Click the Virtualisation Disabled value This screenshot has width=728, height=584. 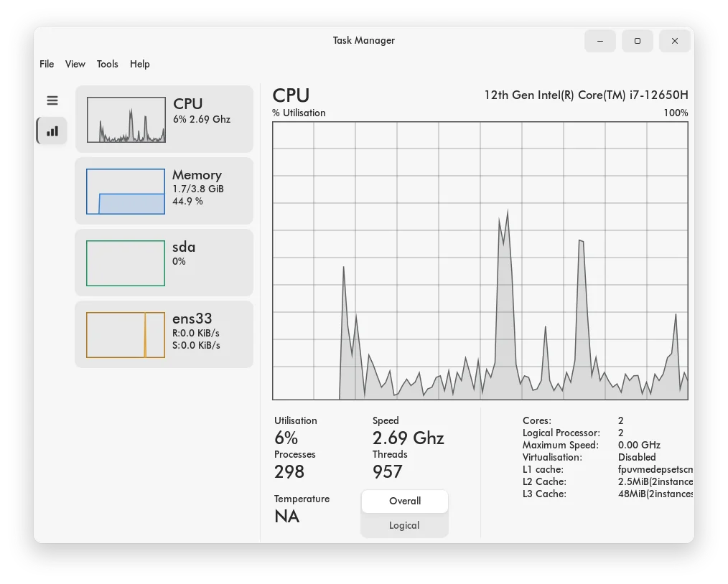[x=637, y=457]
